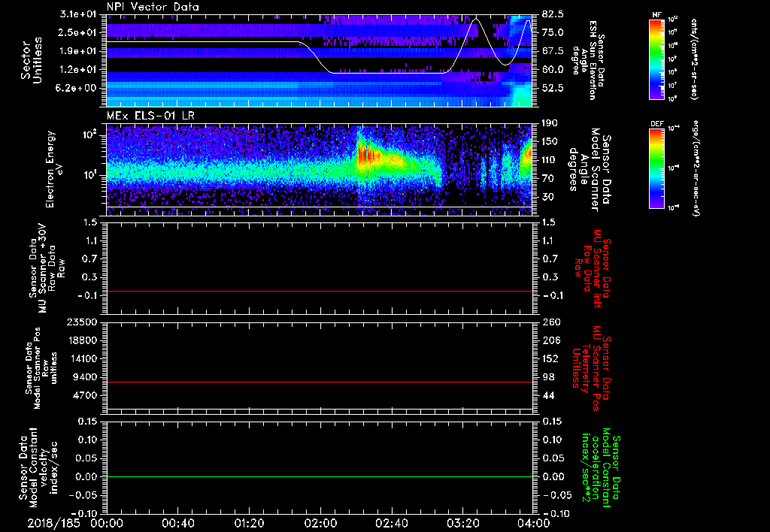Click the NF color scale bar
This screenshot has width=770, height=532.
coord(654,59)
